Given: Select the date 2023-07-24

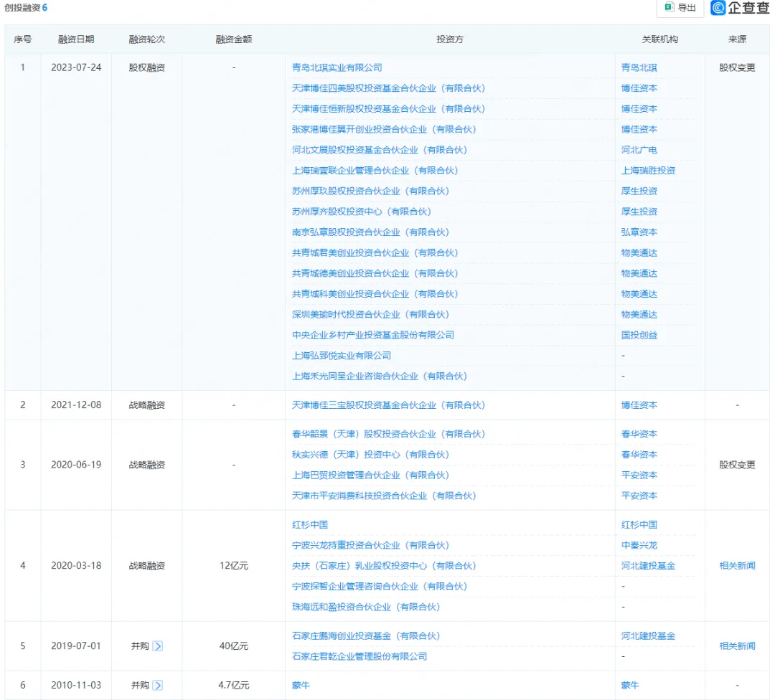Looking at the screenshot, I should [x=76, y=67].
